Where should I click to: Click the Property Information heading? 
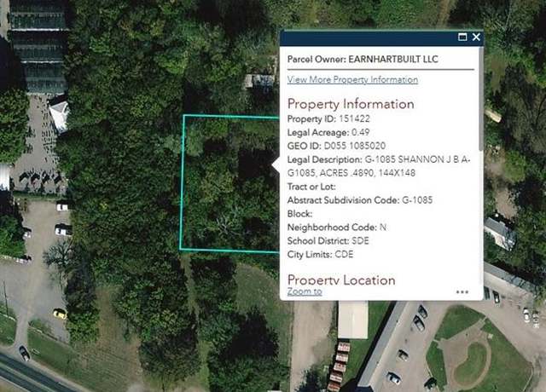click(351, 104)
